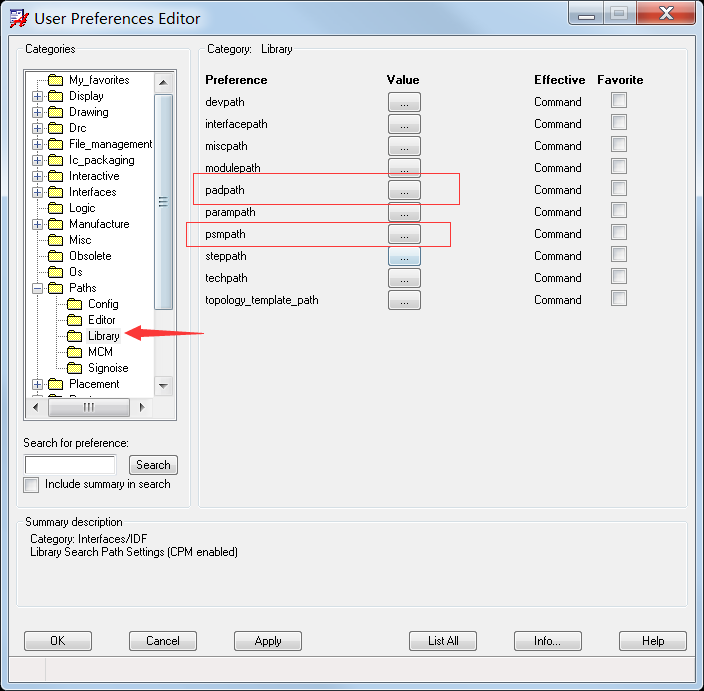
Task: Click the category tree scroll-down arrow
Action: [163, 386]
